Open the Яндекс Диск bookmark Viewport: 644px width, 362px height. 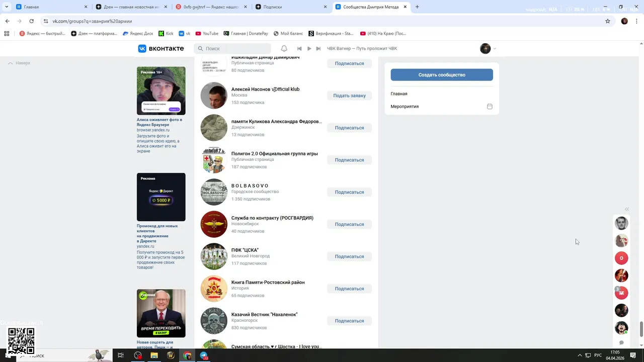(137, 34)
